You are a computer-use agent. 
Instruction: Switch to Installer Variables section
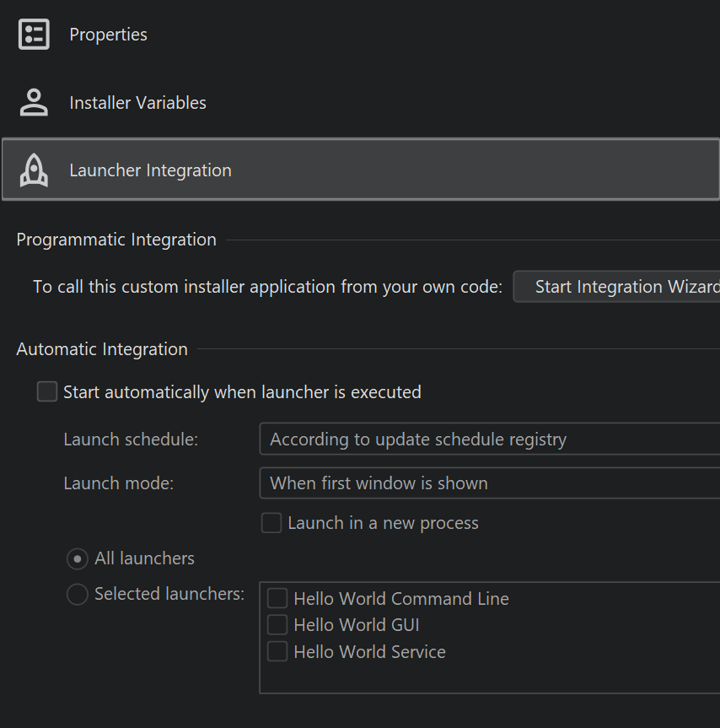tap(137, 103)
